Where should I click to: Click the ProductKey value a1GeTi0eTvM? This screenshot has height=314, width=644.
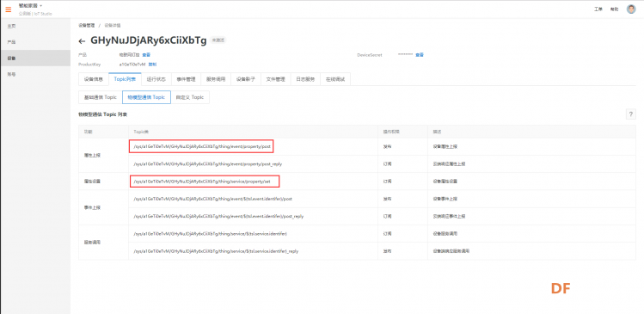(x=132, y=65)
